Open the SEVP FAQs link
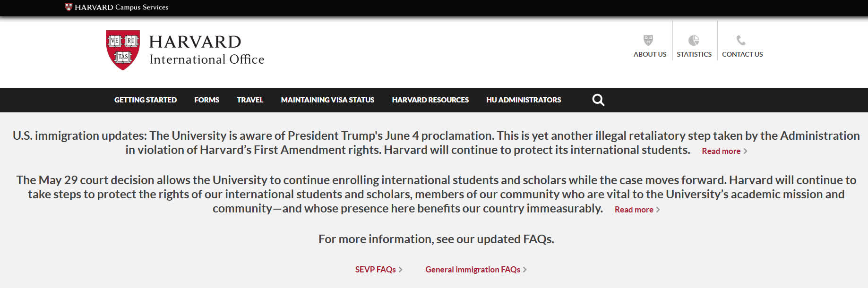Image resolution: width=868 pixels, height=288 pixels. tap(375, 270)
